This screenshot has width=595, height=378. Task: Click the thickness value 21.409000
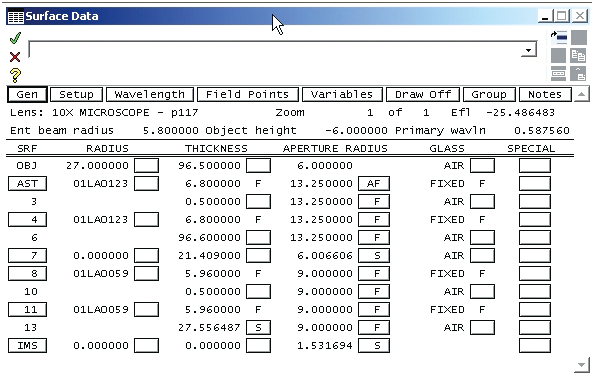(209, 255)
